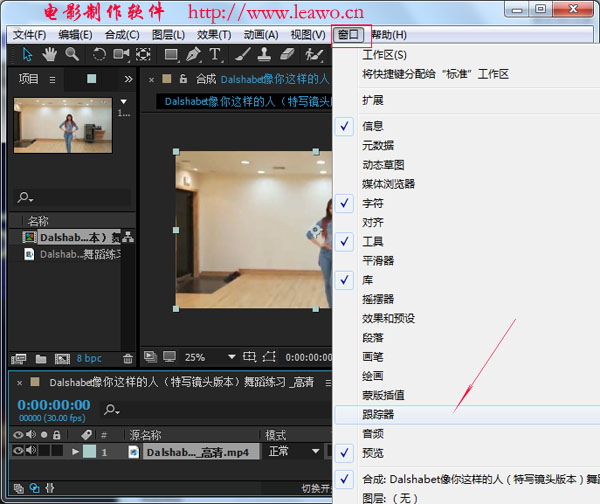This screenshot has height=504, width=600.
Task: Close the timeline panel tab
Action: [20, 383]
